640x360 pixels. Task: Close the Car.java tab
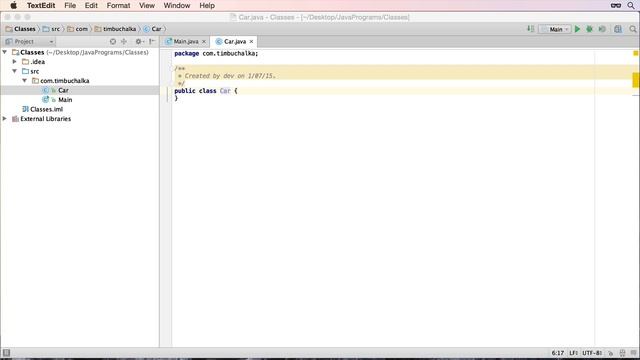(251, 42)
